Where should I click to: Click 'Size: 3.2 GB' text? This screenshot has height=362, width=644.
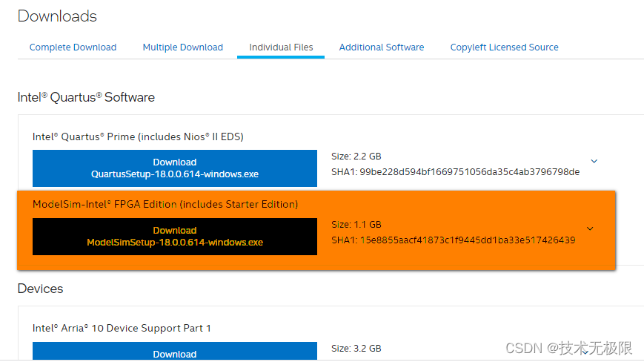tap(356, 349)
